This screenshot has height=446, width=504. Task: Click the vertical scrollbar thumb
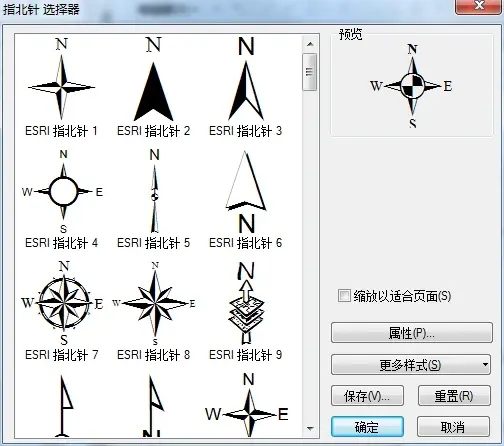[x=310, y=72]
